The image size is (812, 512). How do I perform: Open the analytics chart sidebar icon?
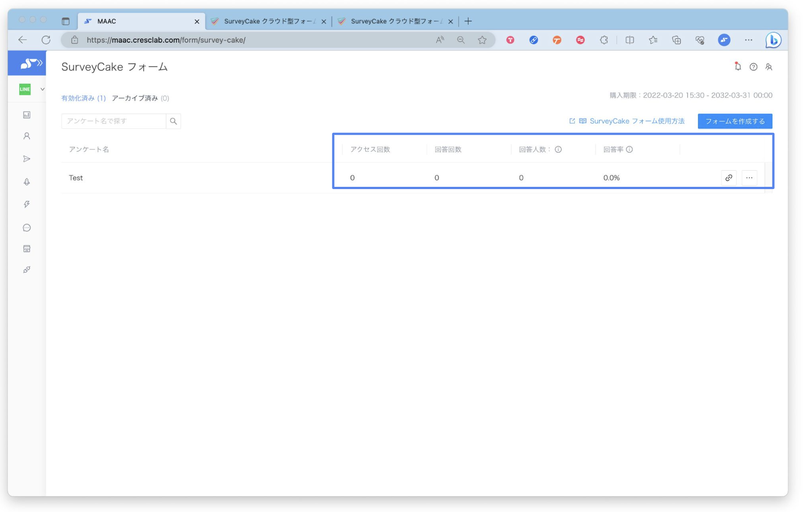coord(27,115)
